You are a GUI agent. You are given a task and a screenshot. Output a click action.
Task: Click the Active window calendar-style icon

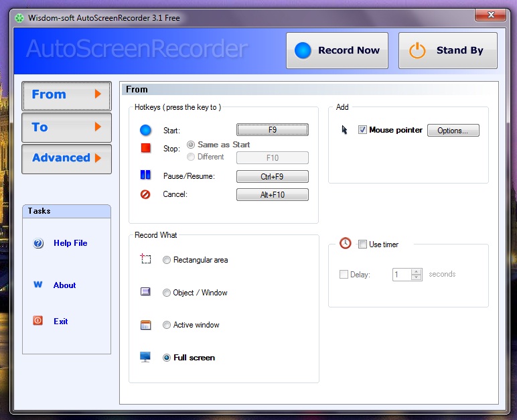(145, 325)
